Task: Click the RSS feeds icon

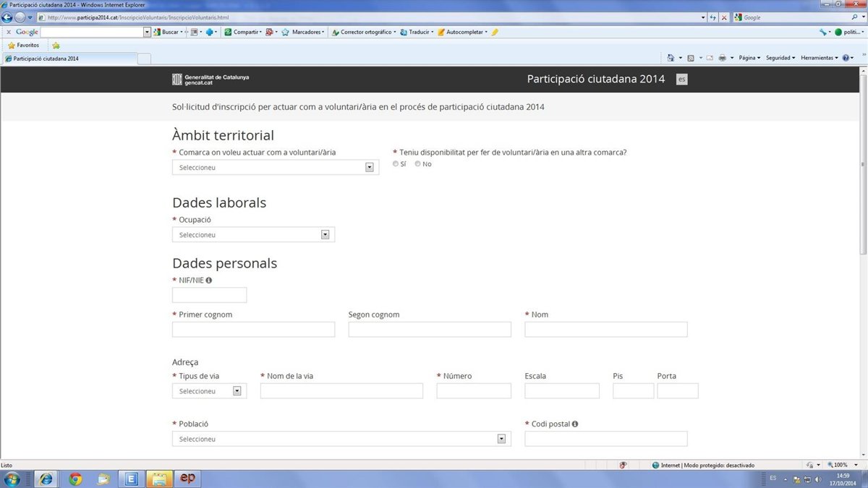Action: pyautogui.click(x=691, y=58)
